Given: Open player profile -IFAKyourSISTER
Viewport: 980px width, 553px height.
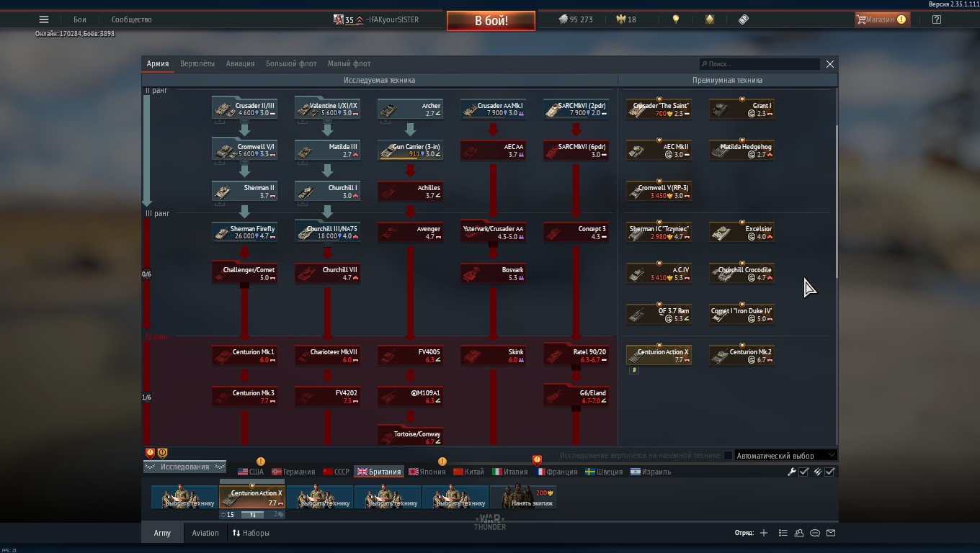Looking at the screenshot, I should tap(375, 19).
